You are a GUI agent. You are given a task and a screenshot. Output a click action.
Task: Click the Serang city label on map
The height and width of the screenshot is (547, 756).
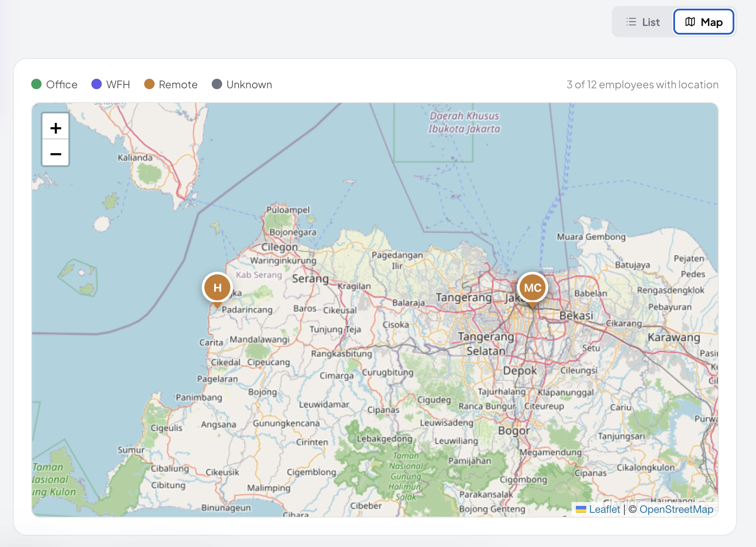[310, 279]
